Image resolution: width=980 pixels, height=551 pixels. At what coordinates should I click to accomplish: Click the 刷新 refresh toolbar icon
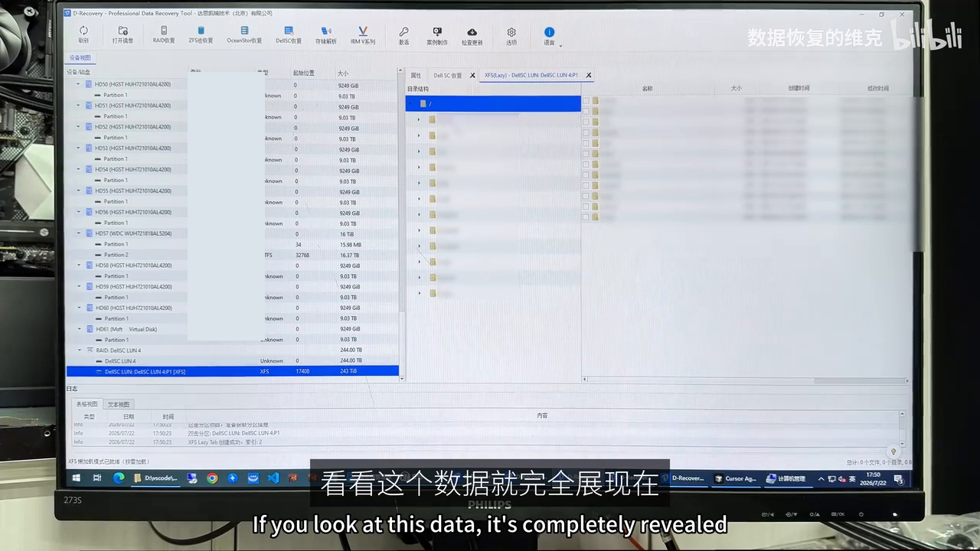tap(83, 34)
